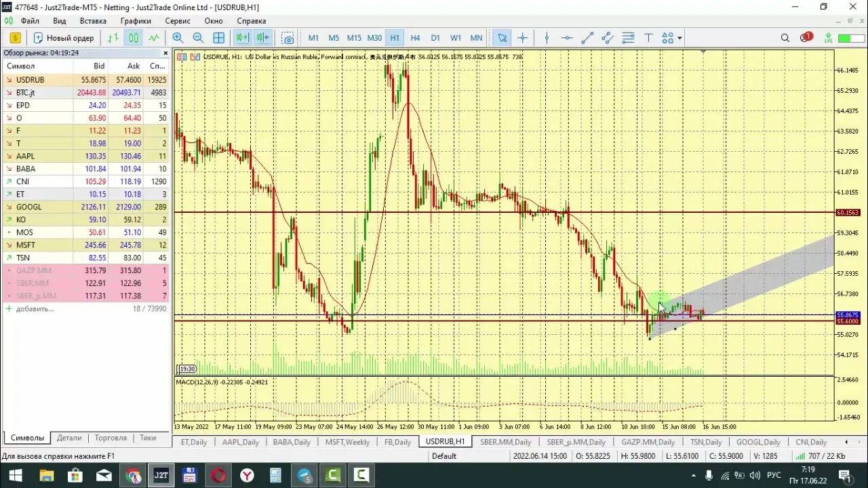Switch chart to bar chart display
868x488 pixels.
[x=113, y=38]
